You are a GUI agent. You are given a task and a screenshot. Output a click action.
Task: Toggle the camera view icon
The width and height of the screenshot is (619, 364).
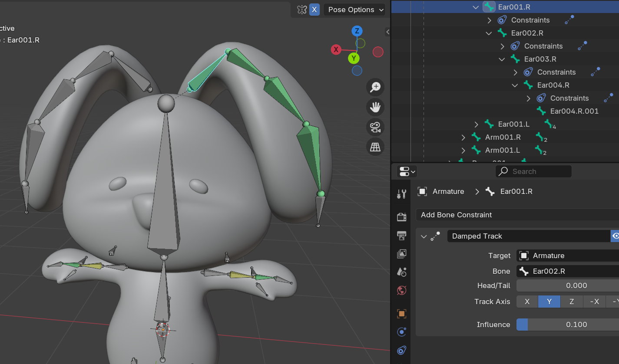point(375,127)
